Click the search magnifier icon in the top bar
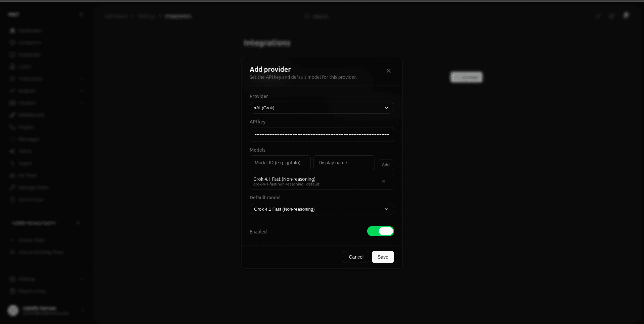This screenshot has height=324, width=644. coord(307,16)
